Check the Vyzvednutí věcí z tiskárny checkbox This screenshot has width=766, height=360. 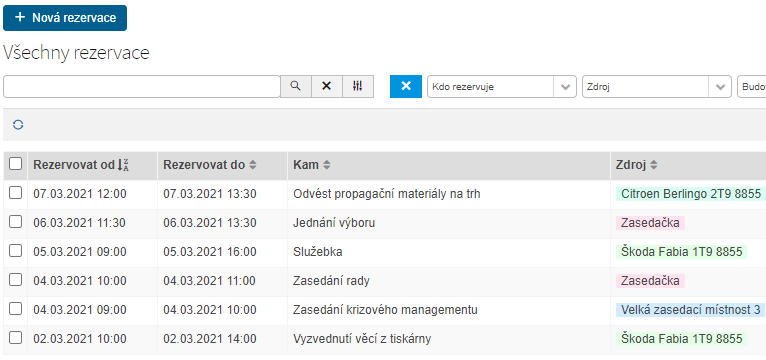tap(16, 337)
